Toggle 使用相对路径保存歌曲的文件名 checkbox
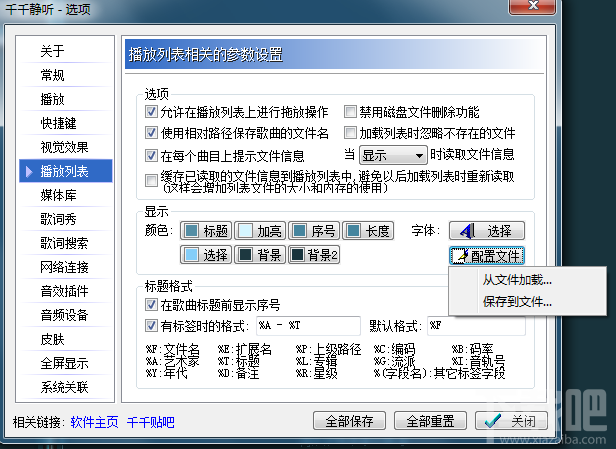This screenshot has width=616, height=449. 151,133
